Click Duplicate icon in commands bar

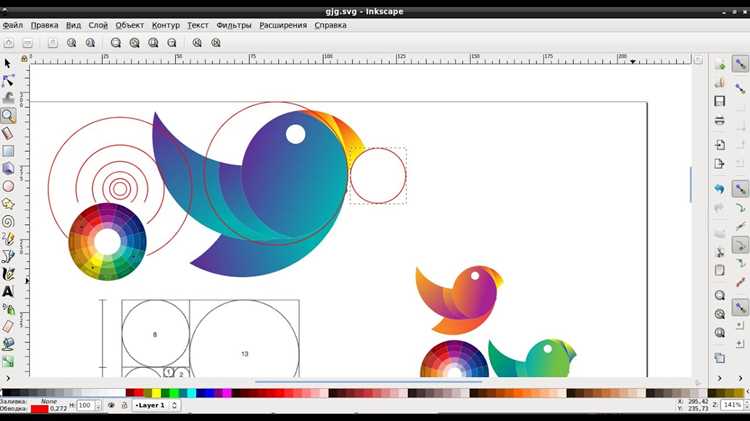click(719, 358)
